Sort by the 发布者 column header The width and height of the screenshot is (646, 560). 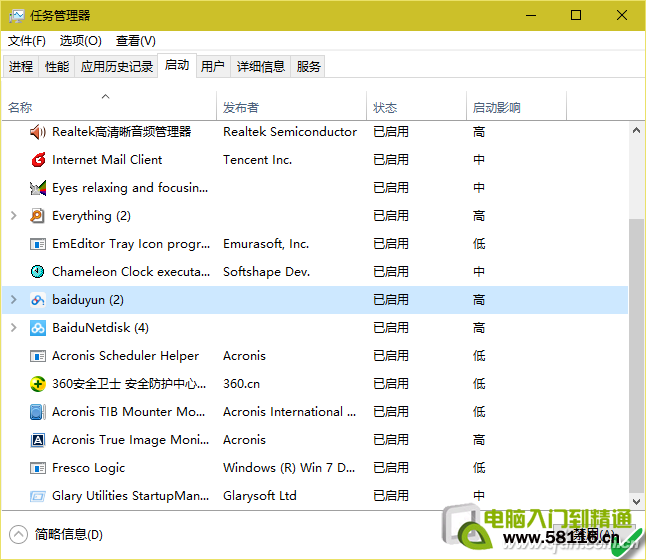click(291, 107)
